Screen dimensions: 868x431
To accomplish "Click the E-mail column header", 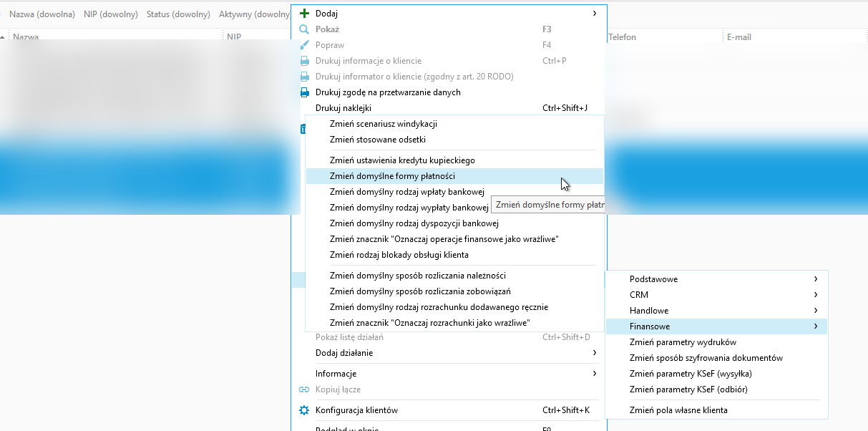I will (739, 37).
